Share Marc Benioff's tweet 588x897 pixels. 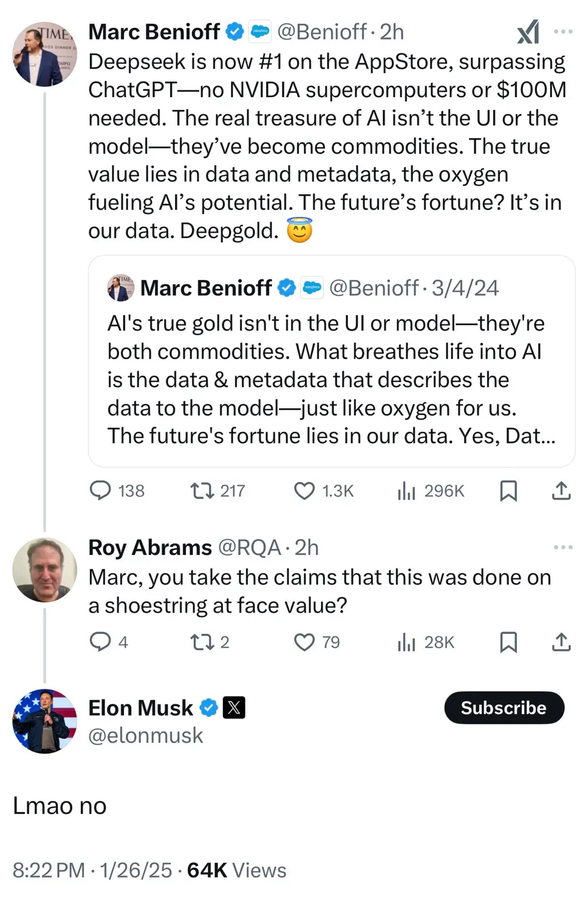(x=560, y=491)
